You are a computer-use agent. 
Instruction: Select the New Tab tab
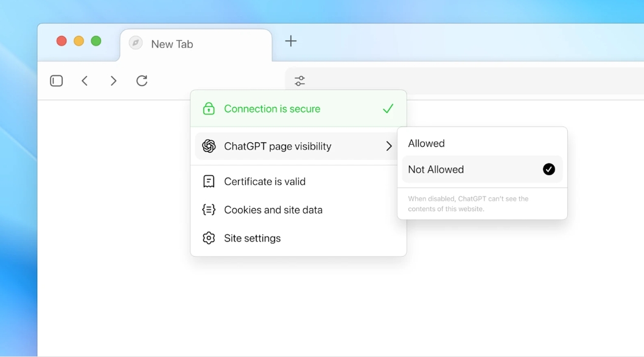tap(196, 44)
